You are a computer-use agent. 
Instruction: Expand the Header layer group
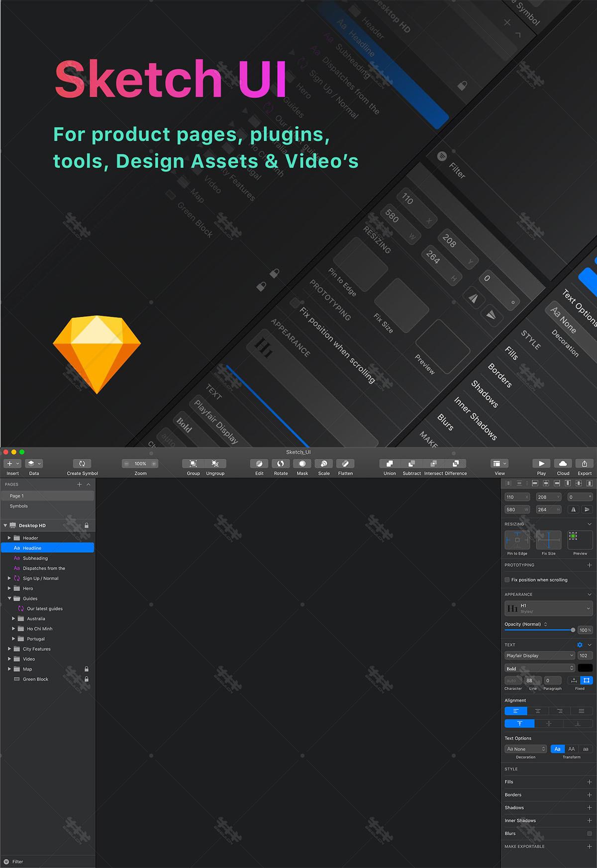9,538
